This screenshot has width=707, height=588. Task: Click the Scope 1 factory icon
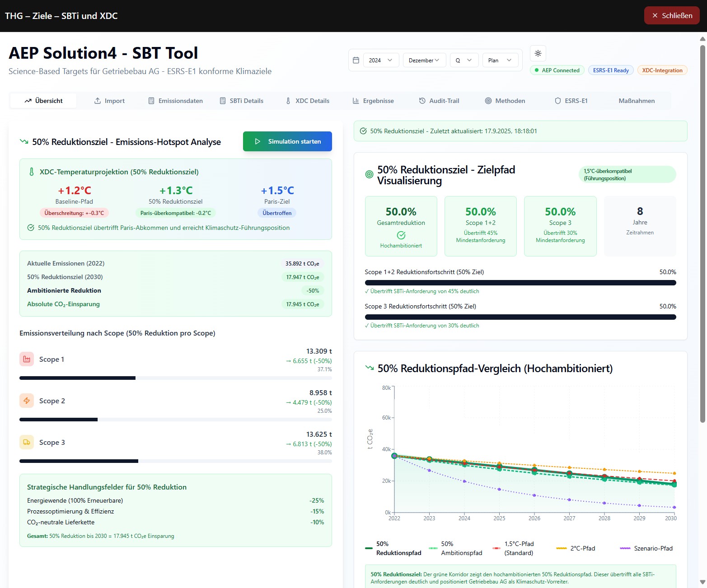pyautogui.click(x=27, y=359)
